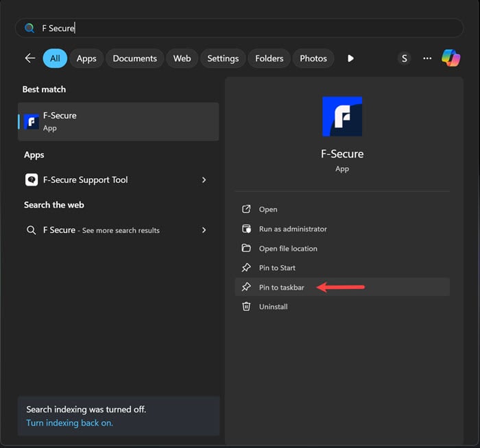Expand the F-Secure Support Tool chevron
The width and height of the screenshot is (480, 448).
tap(204, 179)
